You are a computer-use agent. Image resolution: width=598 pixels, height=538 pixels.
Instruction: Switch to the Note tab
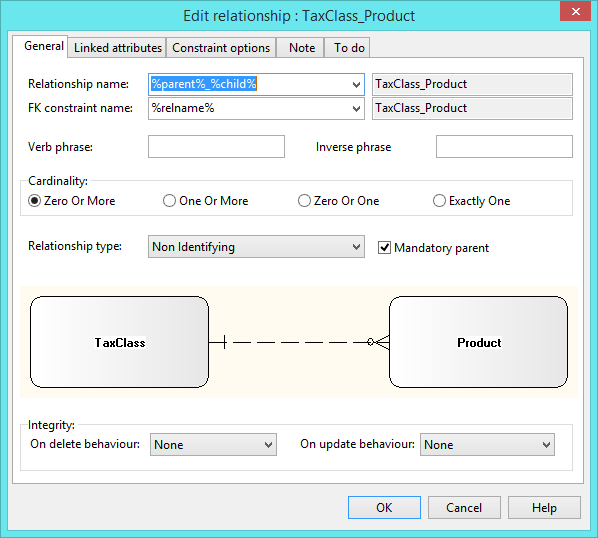coord(301,48)
